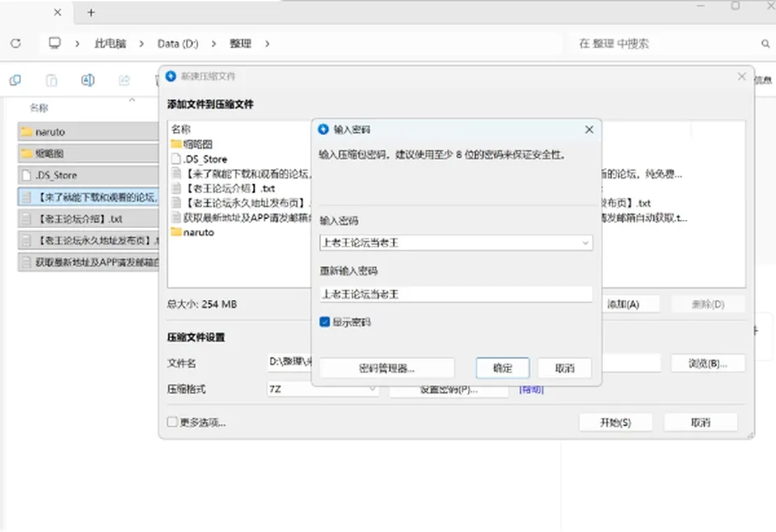
Task: Click the naruto folder icon in Explorer list
Action: [x=26, y=132]
